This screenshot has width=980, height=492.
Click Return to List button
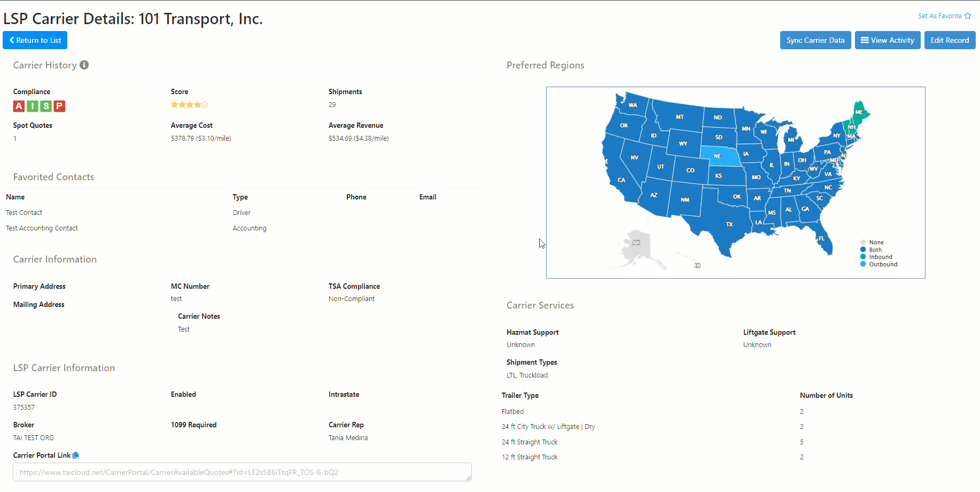(35, 40)
